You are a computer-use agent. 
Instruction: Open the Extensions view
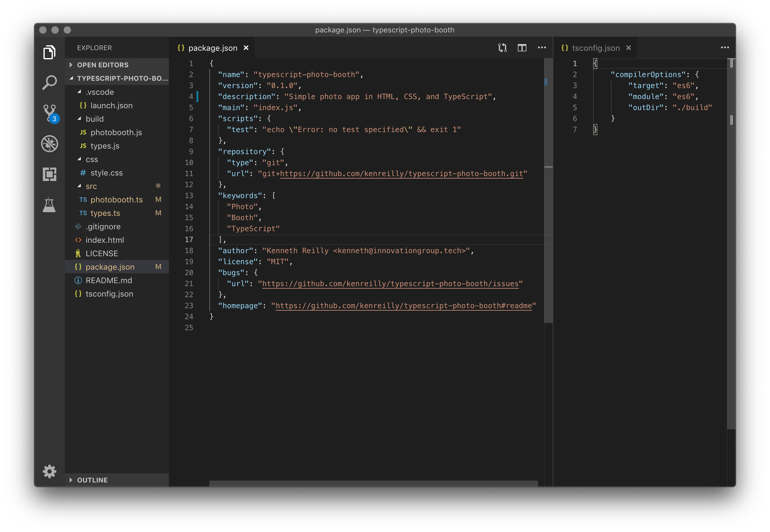tap(49, 174)
